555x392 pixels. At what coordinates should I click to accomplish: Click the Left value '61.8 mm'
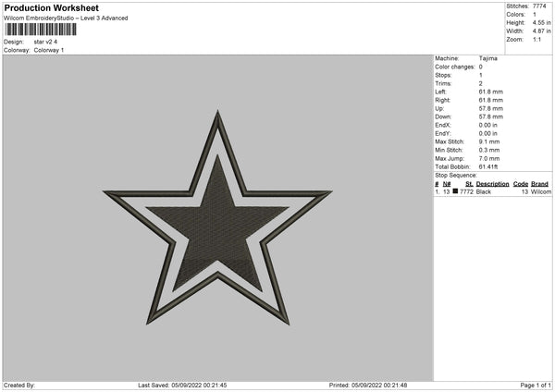[x=490, y=92]
